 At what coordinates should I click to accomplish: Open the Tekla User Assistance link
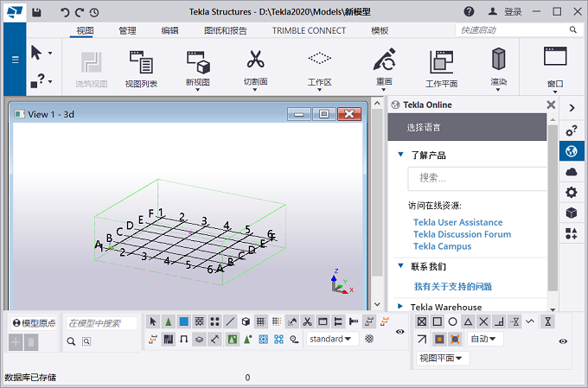(x=458, y=222)
